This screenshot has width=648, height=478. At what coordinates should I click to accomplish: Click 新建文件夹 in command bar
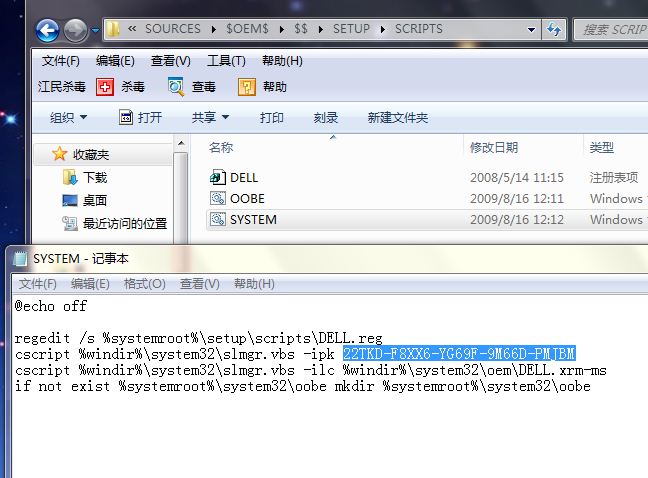tap(398, 117)
